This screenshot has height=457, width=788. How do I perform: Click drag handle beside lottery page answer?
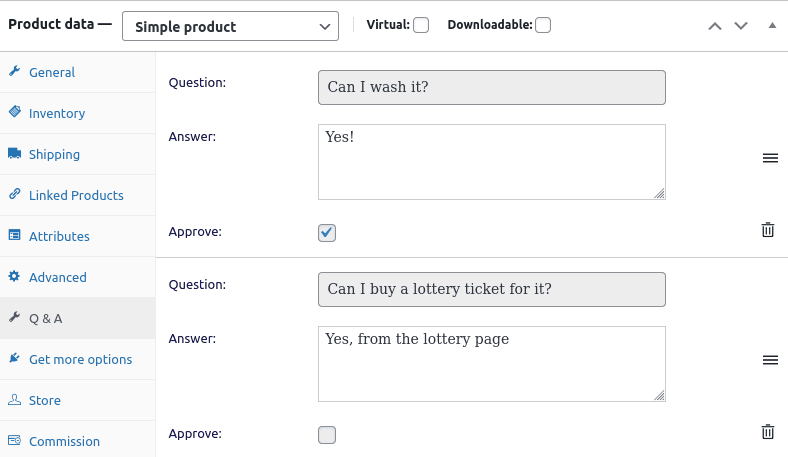coord(770,360)
